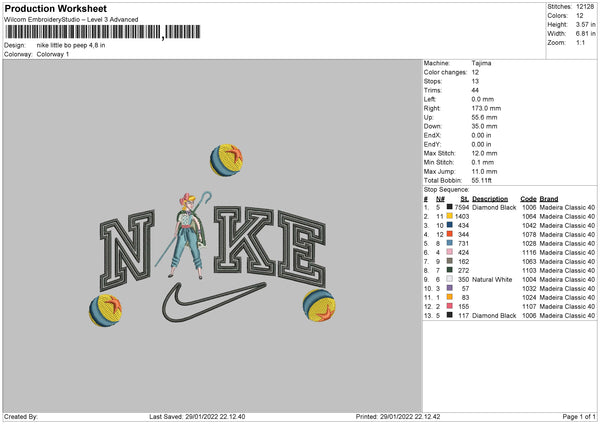The image size is (600, 424).
Task: Click the Trims value '44'
Action: [x=475, y=90]
